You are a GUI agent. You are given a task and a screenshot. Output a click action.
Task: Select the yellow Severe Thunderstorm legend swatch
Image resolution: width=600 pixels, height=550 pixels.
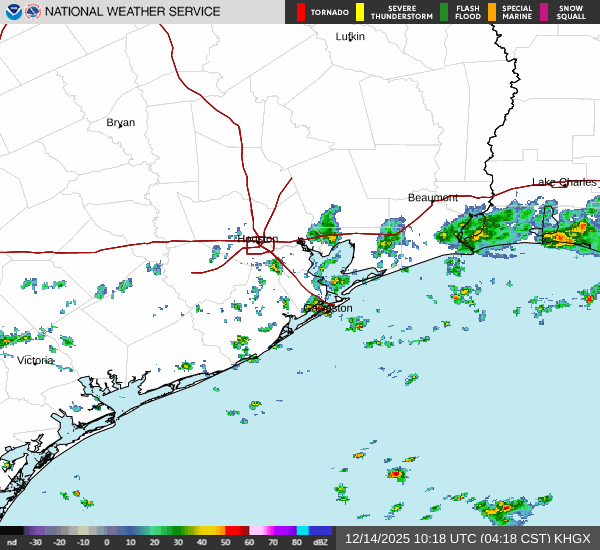(360, 12)
